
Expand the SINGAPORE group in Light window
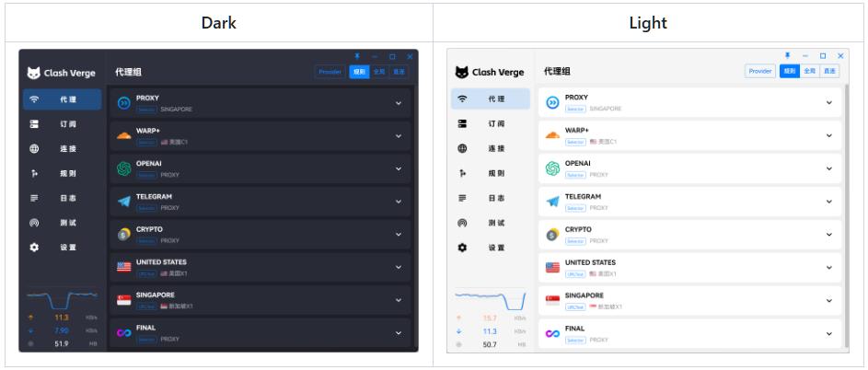point(829,300)
